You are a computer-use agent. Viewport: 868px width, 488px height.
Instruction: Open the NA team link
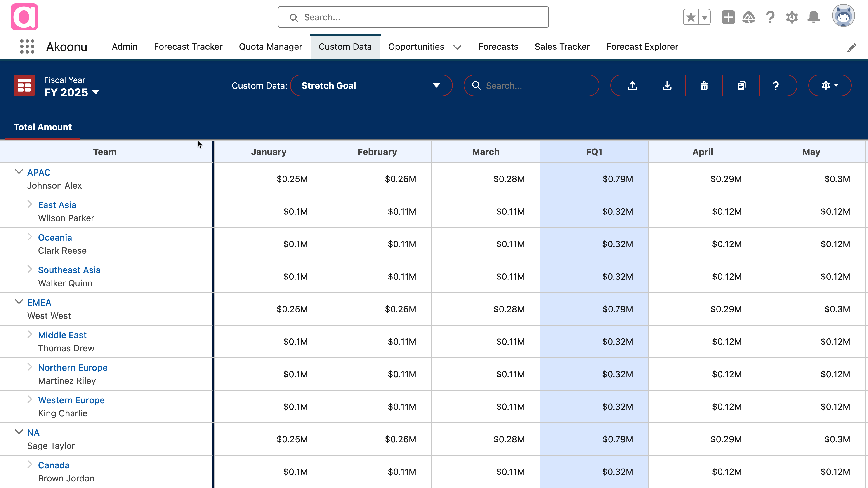33,433
